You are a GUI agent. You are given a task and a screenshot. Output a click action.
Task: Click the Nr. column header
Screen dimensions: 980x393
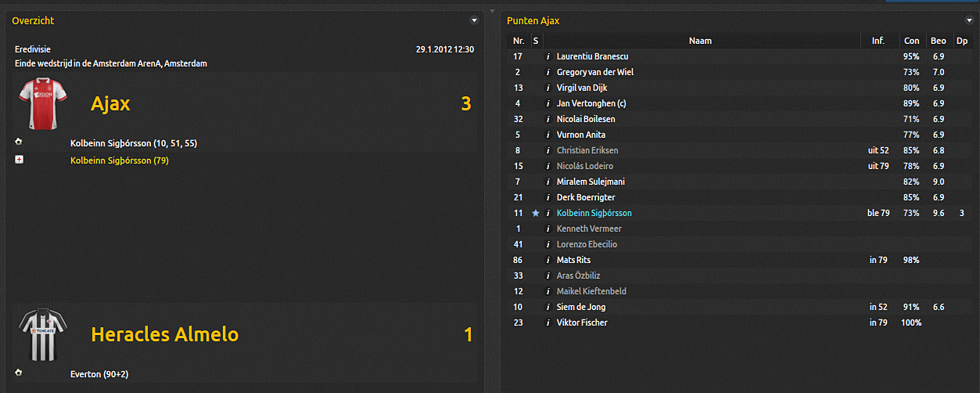(x=518, y=41)
